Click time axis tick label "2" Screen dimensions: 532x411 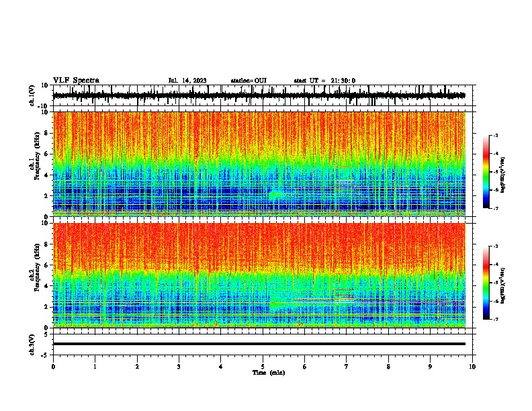tap(137, 367)
